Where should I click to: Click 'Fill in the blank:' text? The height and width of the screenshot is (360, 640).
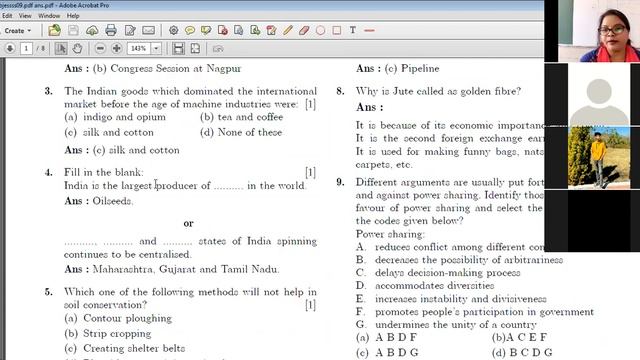(x=104, y=172)
